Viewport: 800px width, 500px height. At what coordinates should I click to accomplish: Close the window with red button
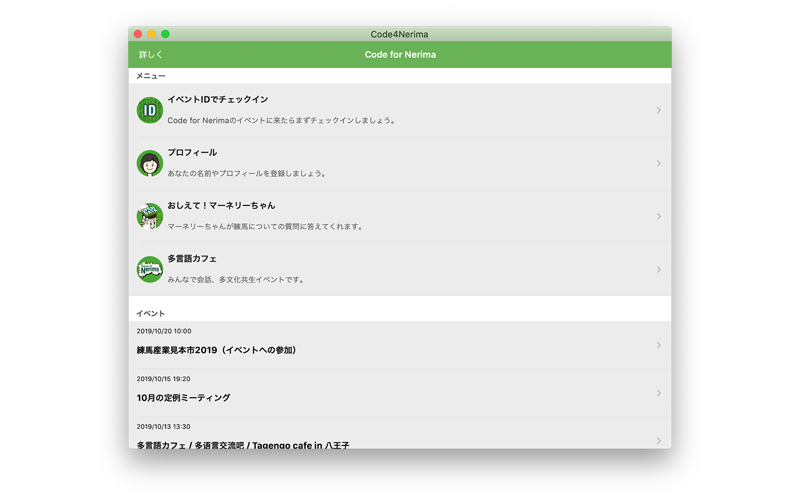(138, 34)
